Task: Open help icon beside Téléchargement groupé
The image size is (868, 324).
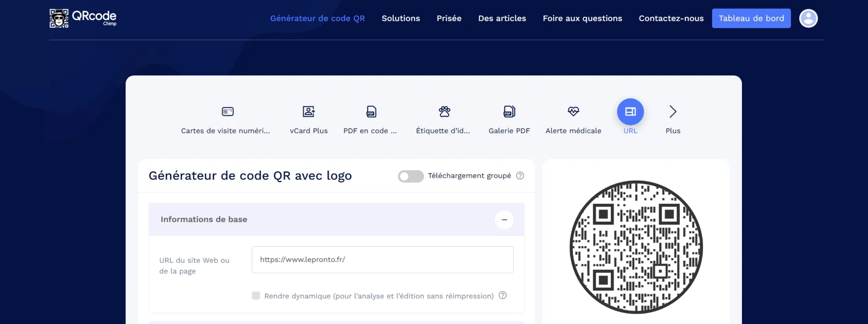Action: pyautogui.click(x=520, y=176)
